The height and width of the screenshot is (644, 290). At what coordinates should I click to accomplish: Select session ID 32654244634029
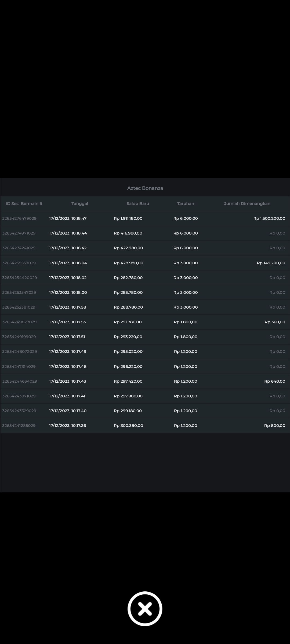click(20, 381)
